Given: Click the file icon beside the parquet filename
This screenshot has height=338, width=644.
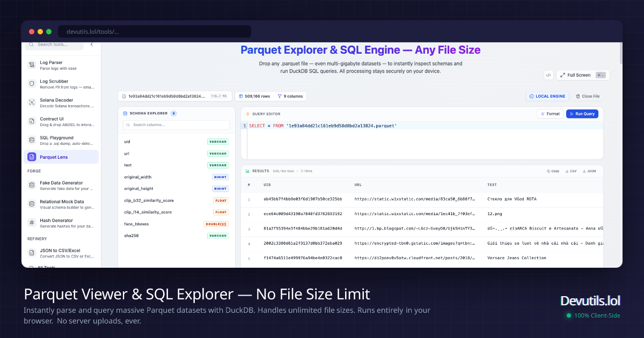Looking at the screenshot, I should 124,97.
